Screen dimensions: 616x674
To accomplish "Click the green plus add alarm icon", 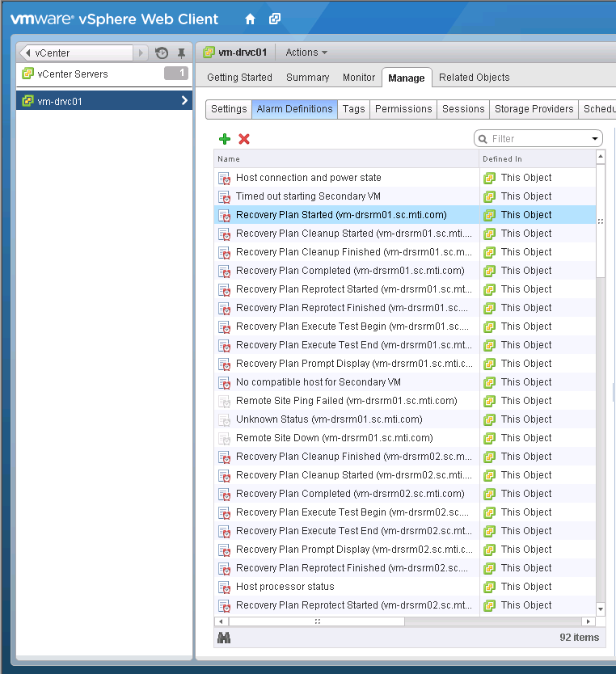I will tap(225, 139).
